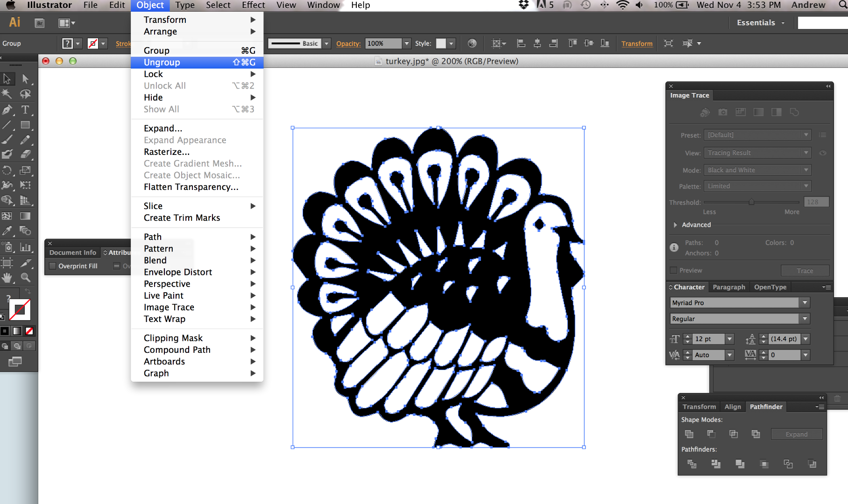Toggle the Image Trace Preview checkbox
Screen dimensions: 848x504
point(673,270)
